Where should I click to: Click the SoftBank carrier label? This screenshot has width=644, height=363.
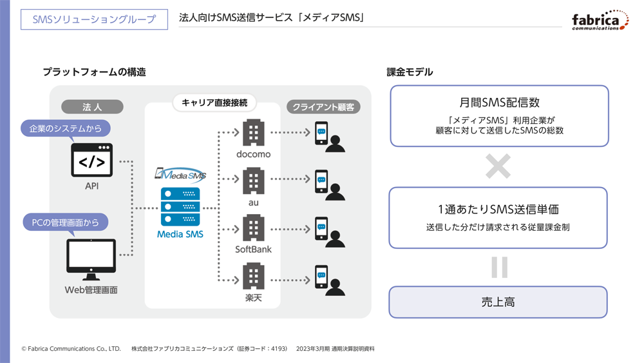point(253,249)
